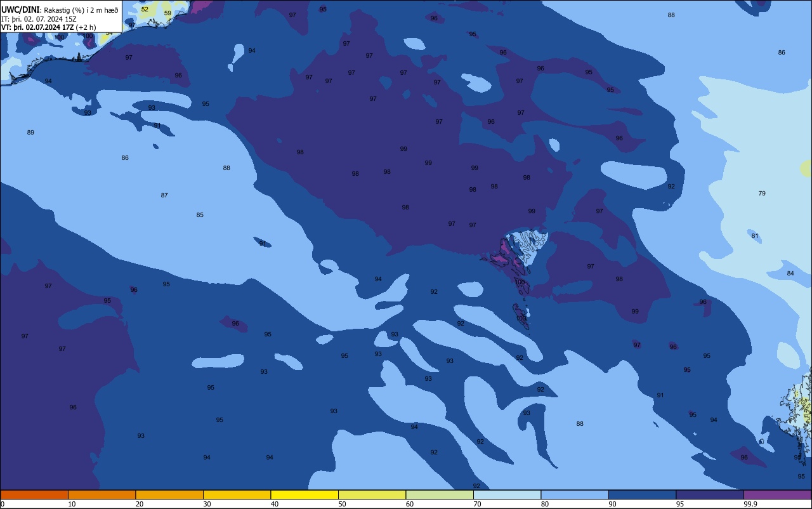Click the pale green 60–70 legend swatch
The width and height of the screenshot is (812, 509).
[x=440, y=494]
